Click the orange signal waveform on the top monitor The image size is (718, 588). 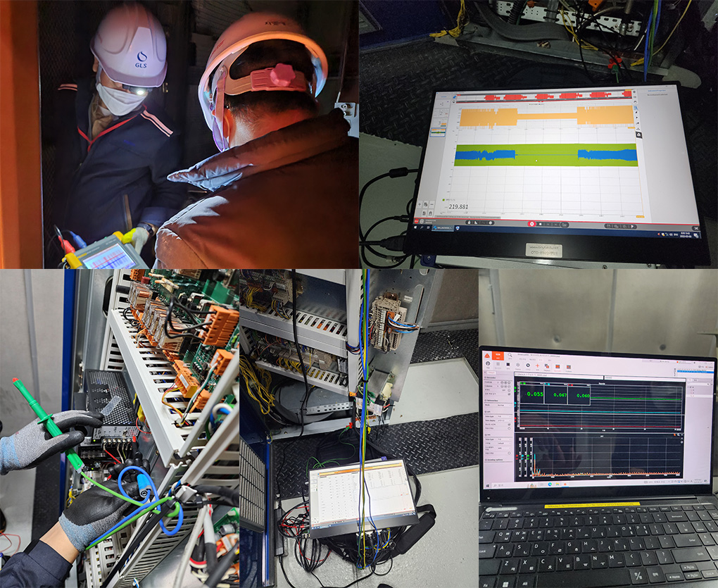[547, 116]
